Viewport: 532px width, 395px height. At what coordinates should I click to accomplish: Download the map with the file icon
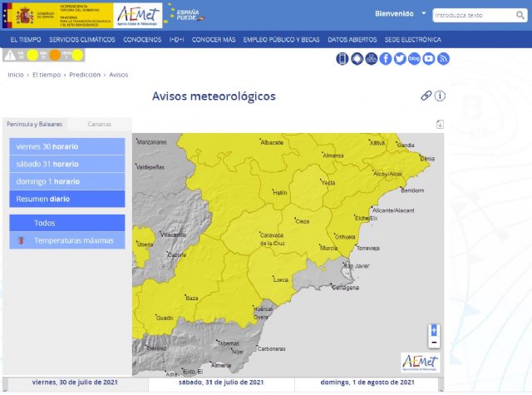tap(439, 125)
